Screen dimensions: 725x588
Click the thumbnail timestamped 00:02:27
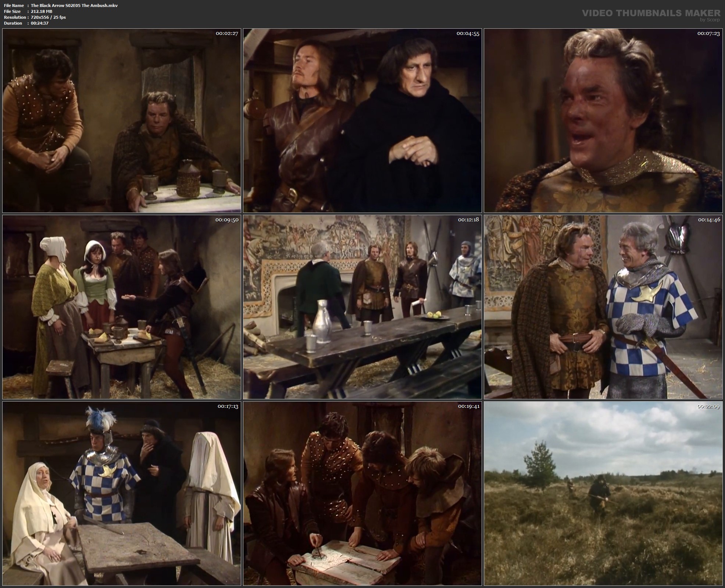point(121,121)
